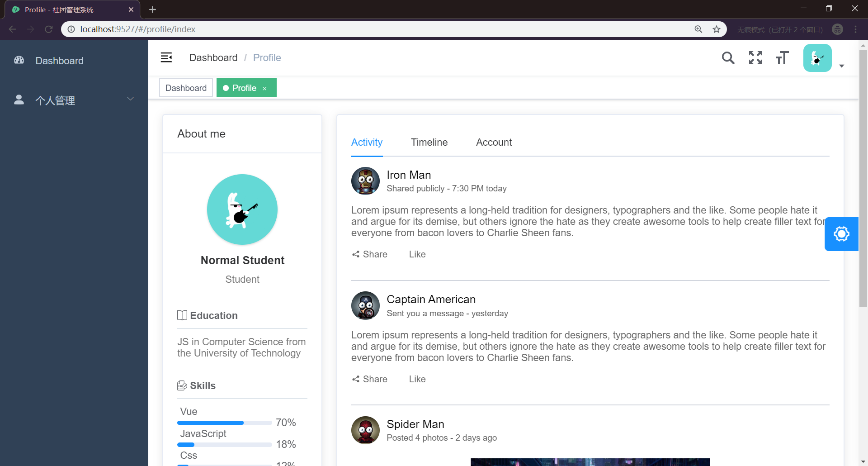Bookmark page with the star icon
The width and height of the screenshot is (868, 466).
coord(717,29)
